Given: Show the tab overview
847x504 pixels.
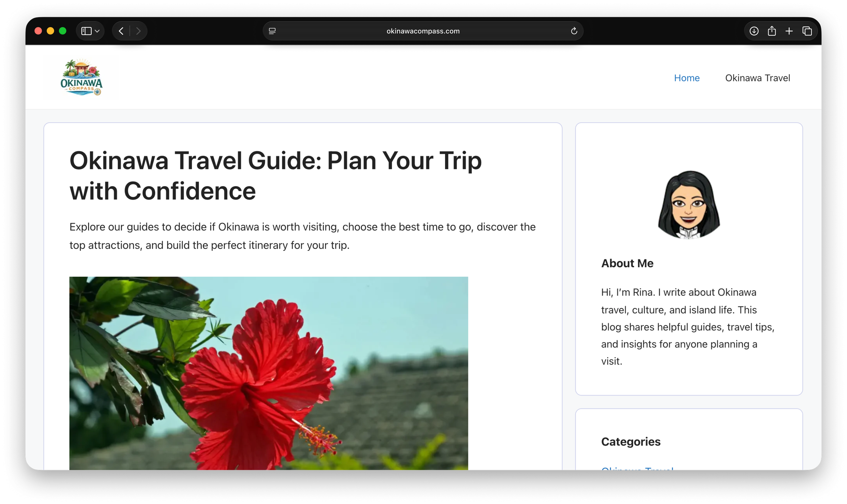Looking at the screenshot, I should (807, 31).
